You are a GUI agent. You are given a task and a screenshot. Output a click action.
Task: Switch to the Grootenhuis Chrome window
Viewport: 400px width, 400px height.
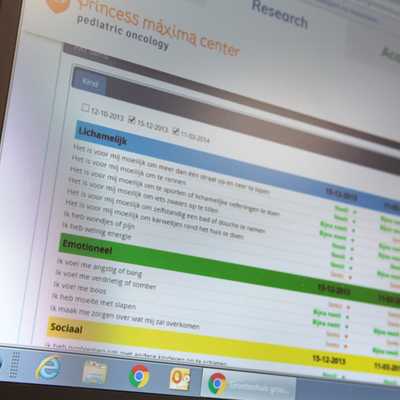pyautogui.click(x=248, y=384)
